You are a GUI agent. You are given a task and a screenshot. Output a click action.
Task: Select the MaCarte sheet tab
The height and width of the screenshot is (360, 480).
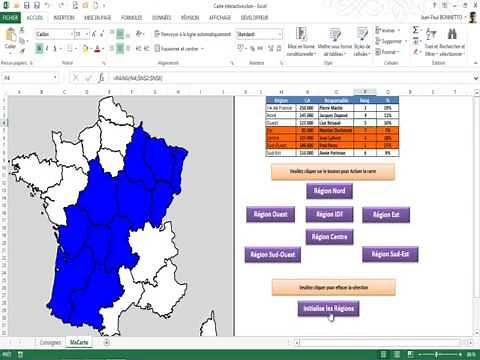[x=79, y=342]
